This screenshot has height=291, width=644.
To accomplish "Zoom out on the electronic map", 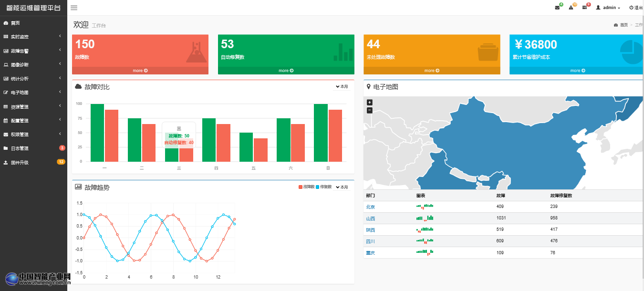I will [369, 110].
